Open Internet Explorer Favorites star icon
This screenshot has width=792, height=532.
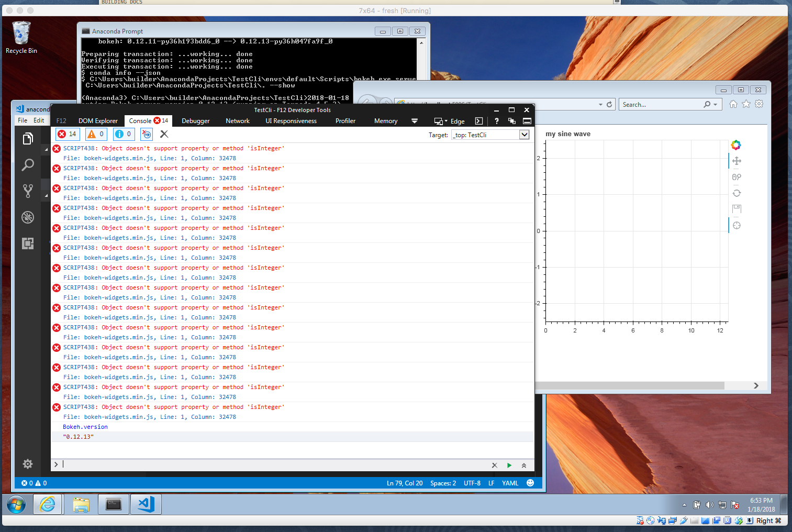click(x=746, y=104)
